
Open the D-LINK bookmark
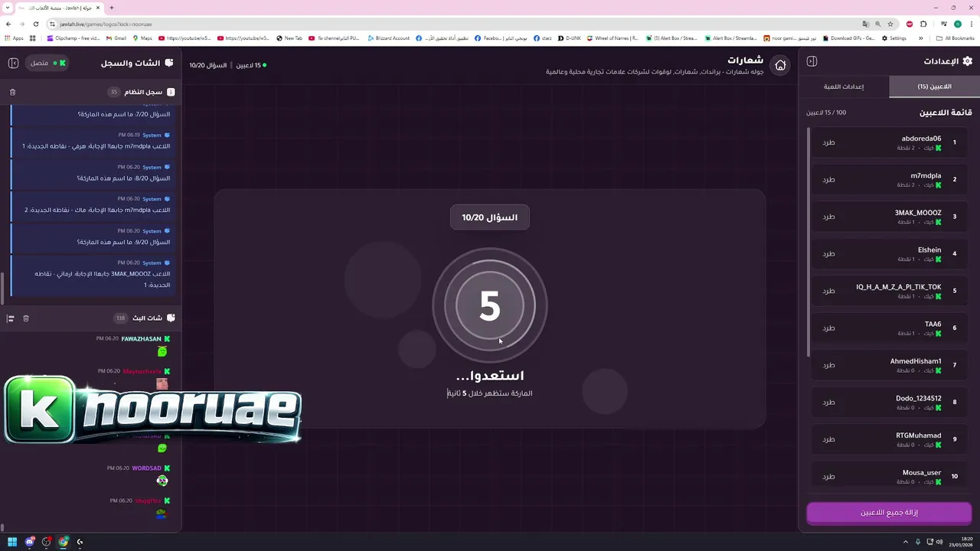pos(569,37)
